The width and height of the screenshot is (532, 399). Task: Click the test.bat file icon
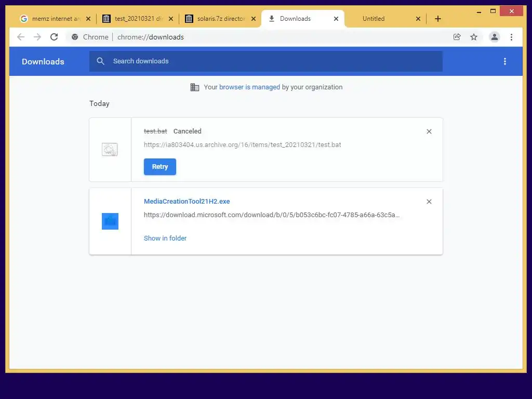[x=110, y=149]
